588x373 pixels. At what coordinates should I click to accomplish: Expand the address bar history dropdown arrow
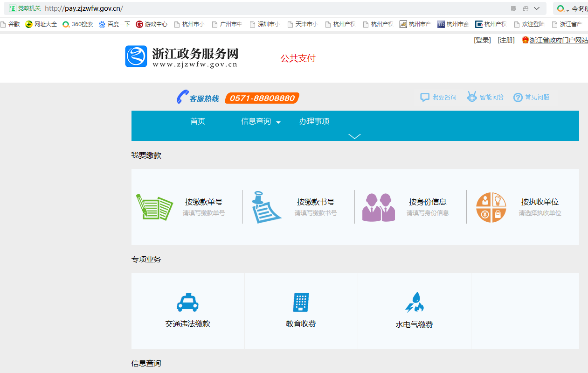[x=537, y=8]
